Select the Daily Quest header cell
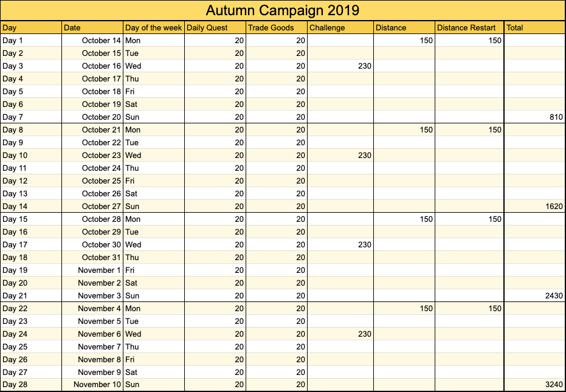 (215, 28)
